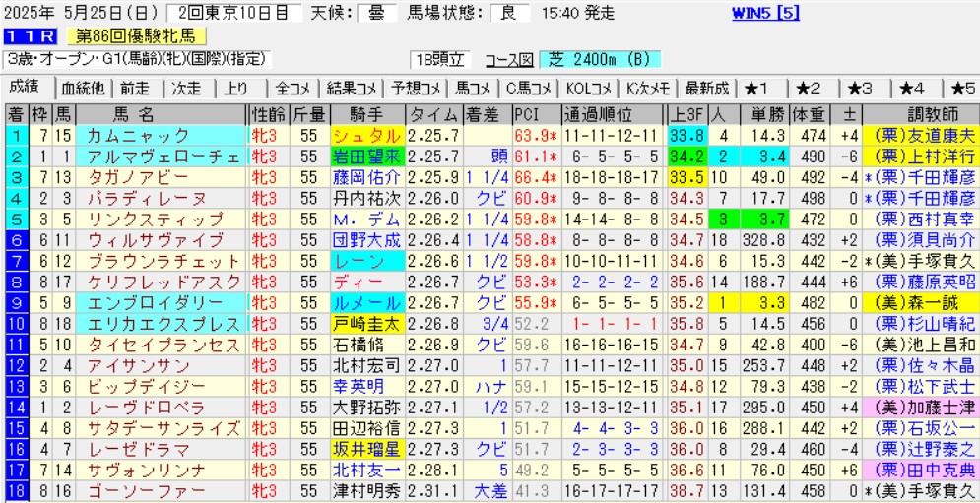Screen dimensions: 980x503
Task: Open the WIN5 [5] link
Action: pos(766,13)
